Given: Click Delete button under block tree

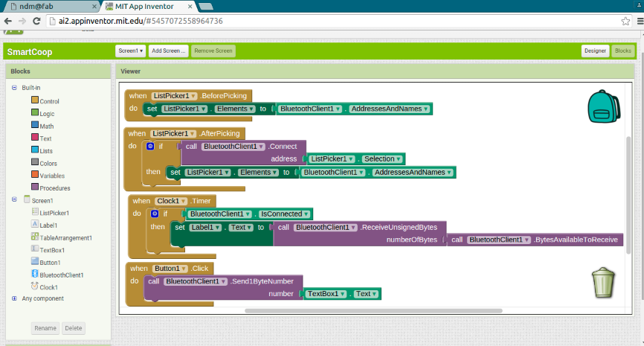Looking at the screenshot, I should (74, 328).
